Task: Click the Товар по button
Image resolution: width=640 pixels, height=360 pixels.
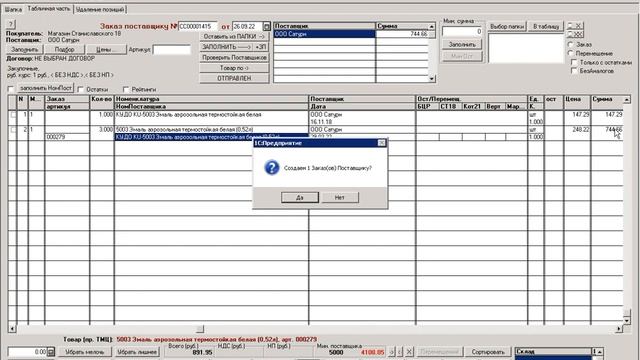Action: pyautogui.click(x=234, y=68)
